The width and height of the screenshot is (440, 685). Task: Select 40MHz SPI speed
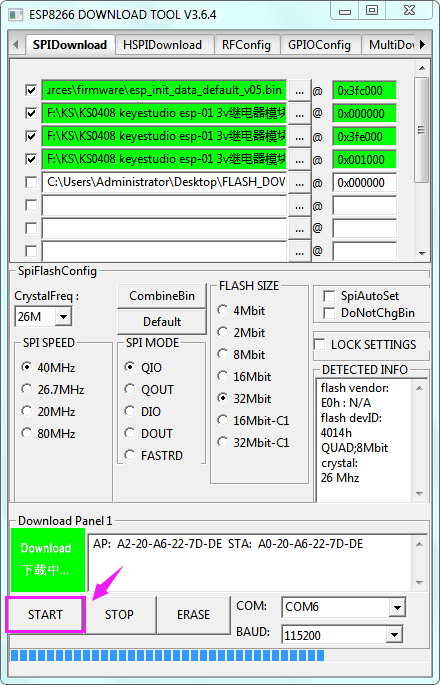[x=48, y=367]
